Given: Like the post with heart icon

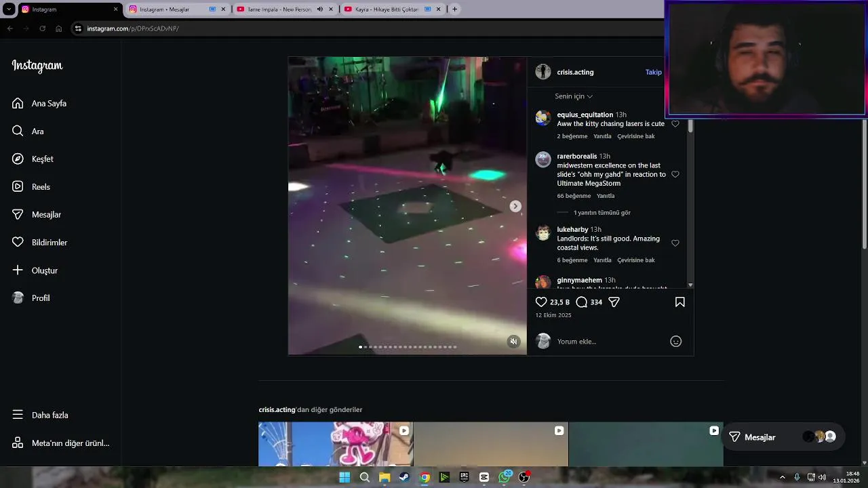Looking at the screenshot, I should (x=541, y=302).
